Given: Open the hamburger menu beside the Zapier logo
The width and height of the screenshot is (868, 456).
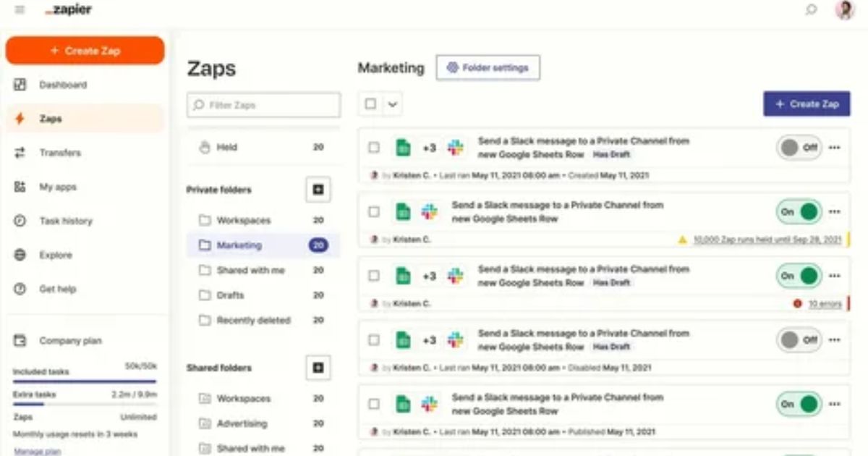Looking at the screenshot, I should pos(20,10).
